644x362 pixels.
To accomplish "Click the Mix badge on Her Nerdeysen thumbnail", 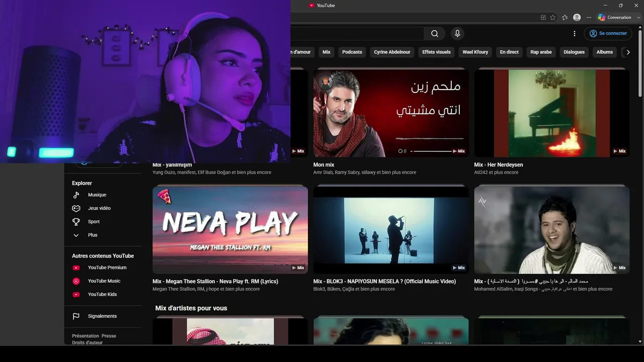I will [620, 151].
